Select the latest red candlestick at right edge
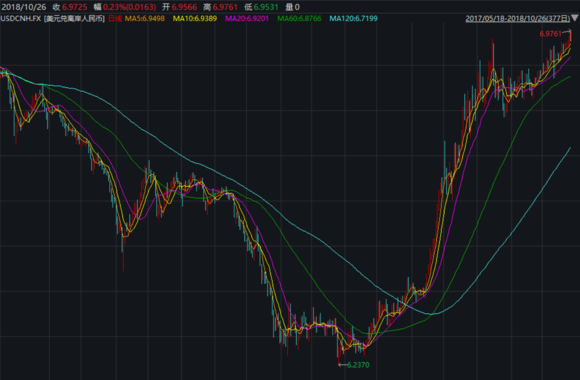 point(570,36)
